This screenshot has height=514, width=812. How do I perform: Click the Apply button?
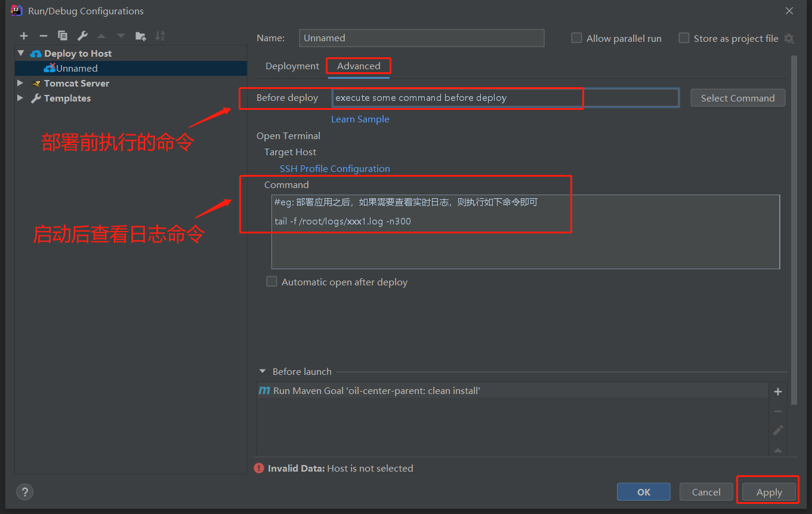click(x=769, y=492)
